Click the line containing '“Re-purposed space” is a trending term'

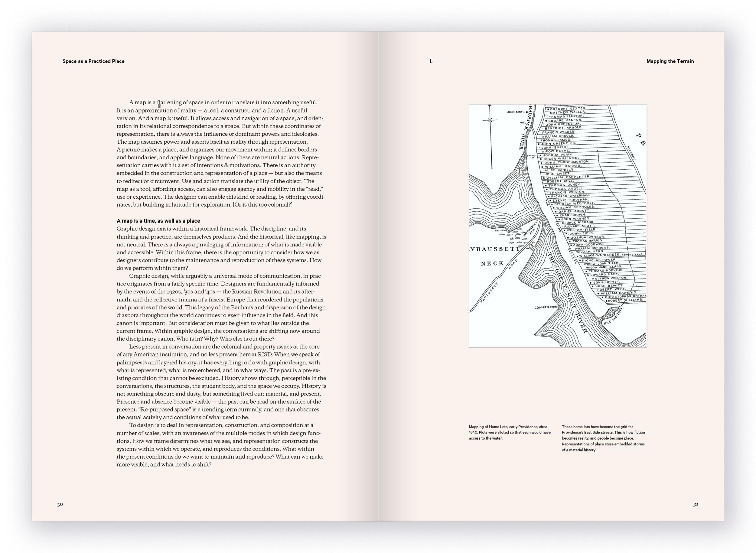pyautogui.click(x=218, y=409)
